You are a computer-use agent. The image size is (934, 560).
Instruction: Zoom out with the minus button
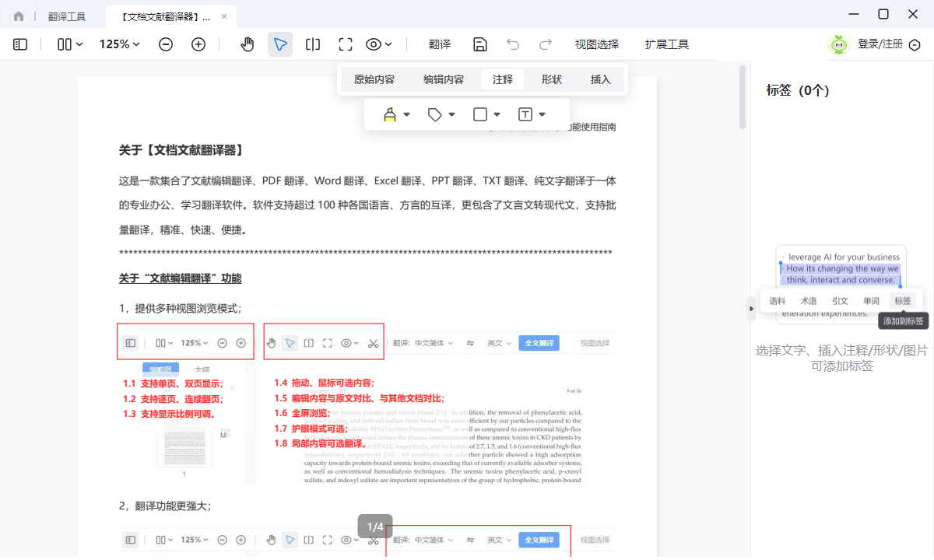(166, 44)
